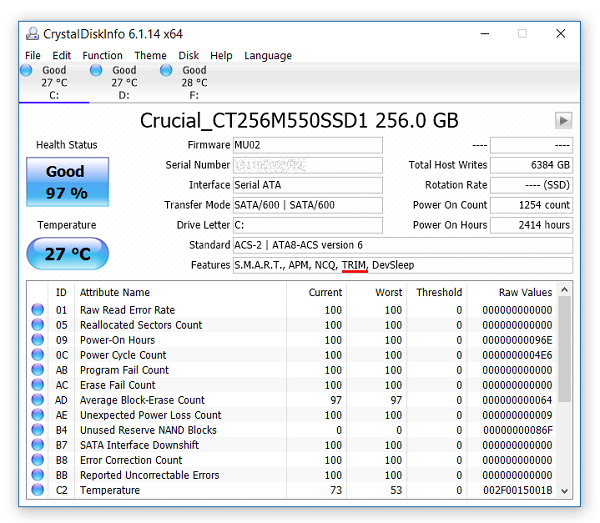Click raw value 0000000004E6
Screen dimensions: 600x523
pos(517,355)
